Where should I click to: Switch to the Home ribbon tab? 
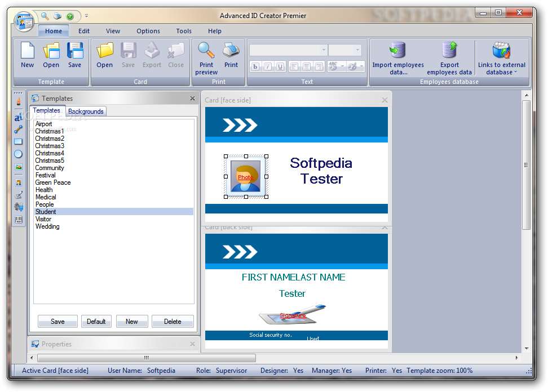pos(54,31)
